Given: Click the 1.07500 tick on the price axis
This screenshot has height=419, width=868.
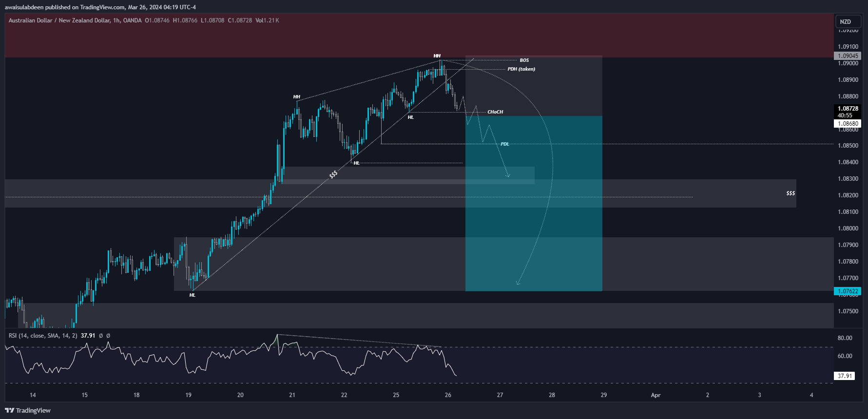Looking at the screenshot, I should (x=848, y=311).
